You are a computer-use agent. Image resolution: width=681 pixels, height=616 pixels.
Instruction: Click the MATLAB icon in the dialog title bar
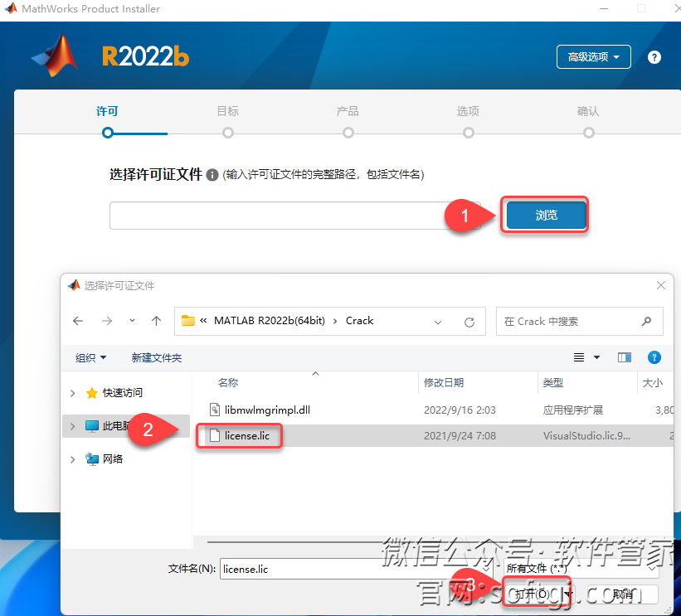click(75, 285)
